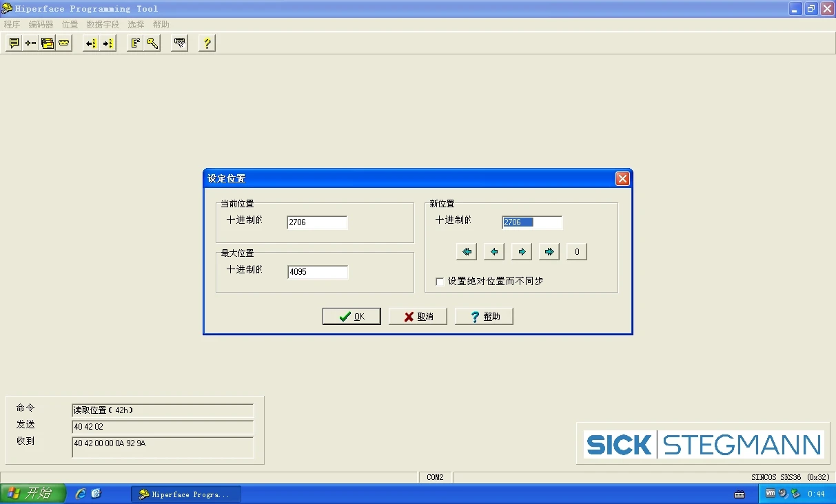Click the increment/decrement (+/-) toolbar icon
The height and width of the screenshot is (504, 836).
click(30, 43)
